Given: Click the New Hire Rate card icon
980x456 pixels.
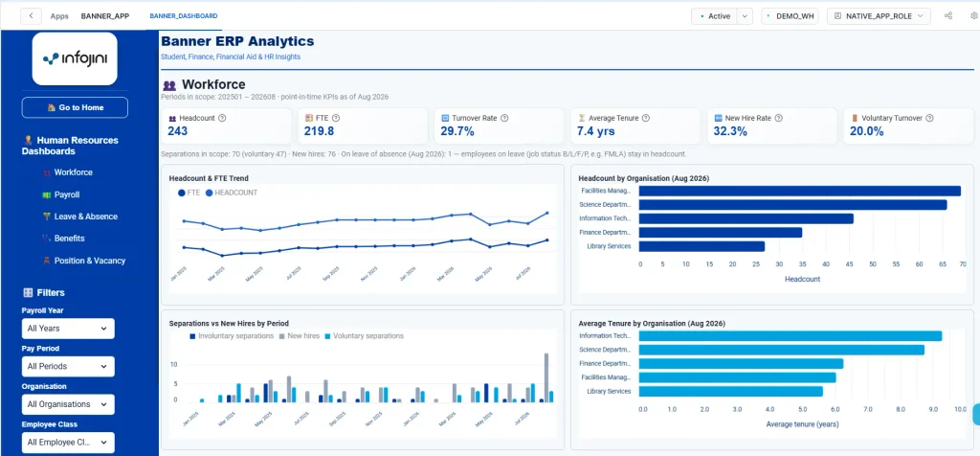Looking at the screenshot, I should [x=718, y=118].
